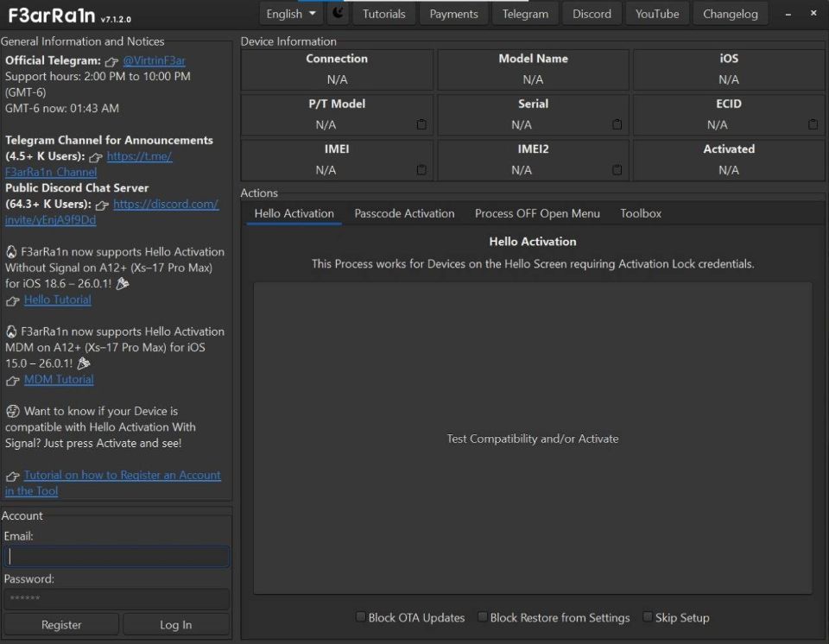Open the Toolbox tab

tap(641, 213)
